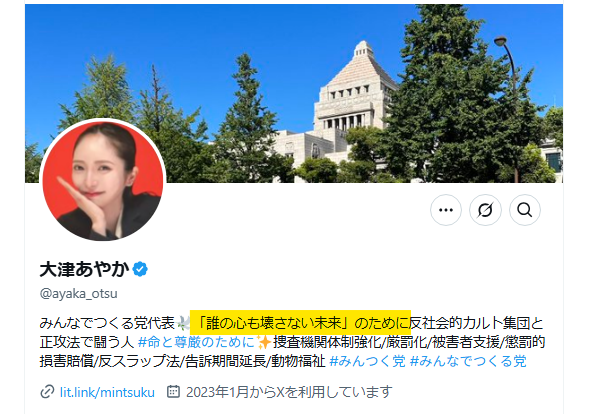Click the Grok slashed-circle icon button
Image resolution: width=590 pixels, height=414 pixels.
point(485,210)
